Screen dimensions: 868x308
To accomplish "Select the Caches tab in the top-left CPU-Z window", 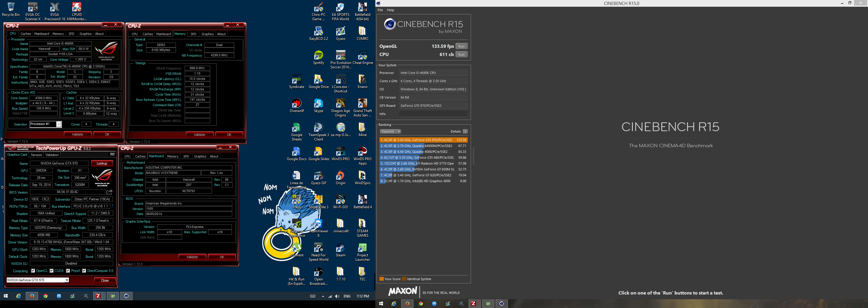I will (26, 34).
